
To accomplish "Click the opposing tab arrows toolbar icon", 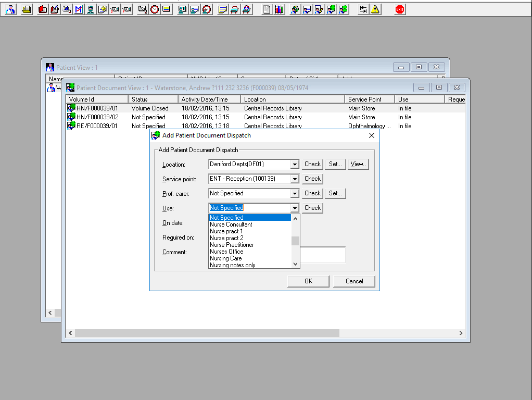I will tap(363, 9).
